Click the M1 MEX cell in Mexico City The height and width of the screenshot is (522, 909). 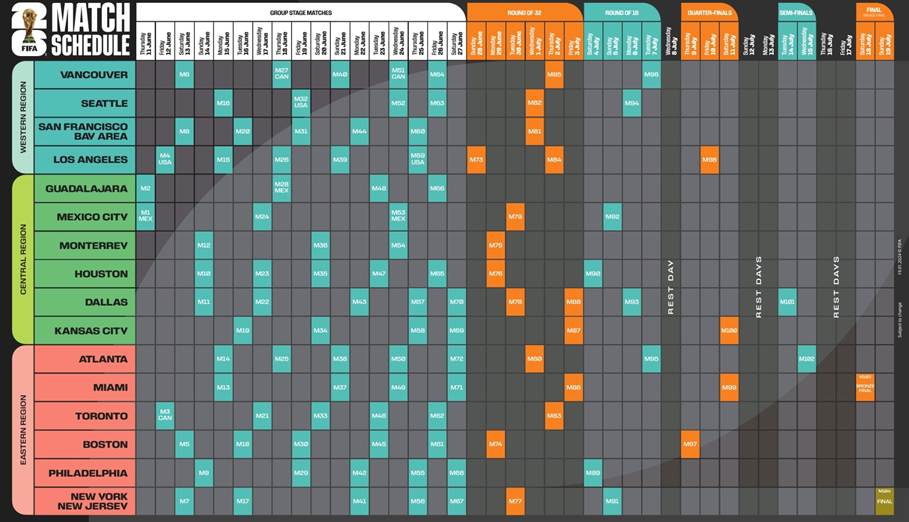click(146, 217)
